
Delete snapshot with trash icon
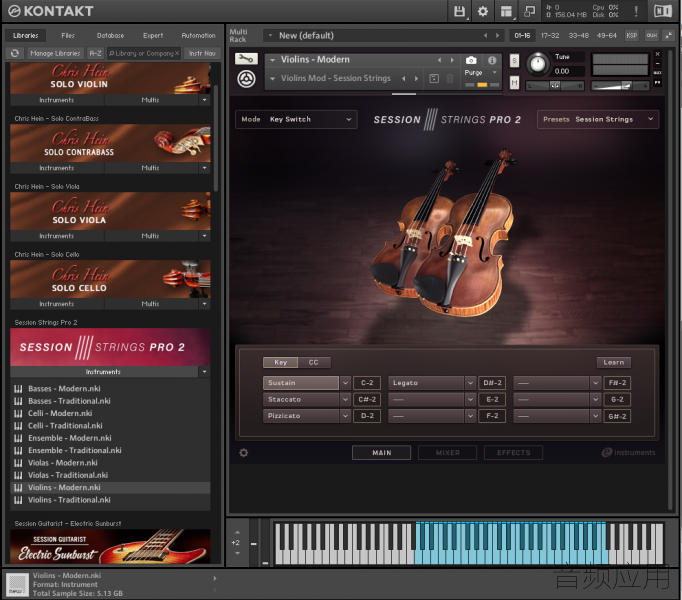450,78
